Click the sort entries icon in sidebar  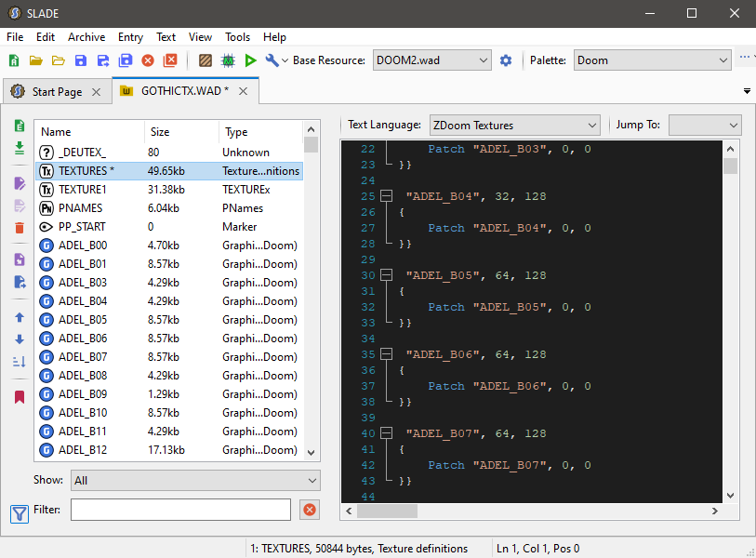coord(20,362)
